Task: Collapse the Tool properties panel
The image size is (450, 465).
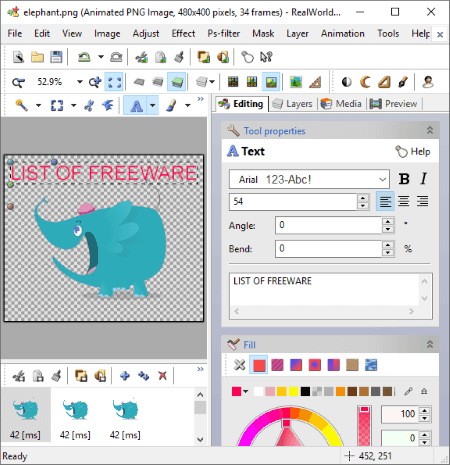Action: click(430, 130)
